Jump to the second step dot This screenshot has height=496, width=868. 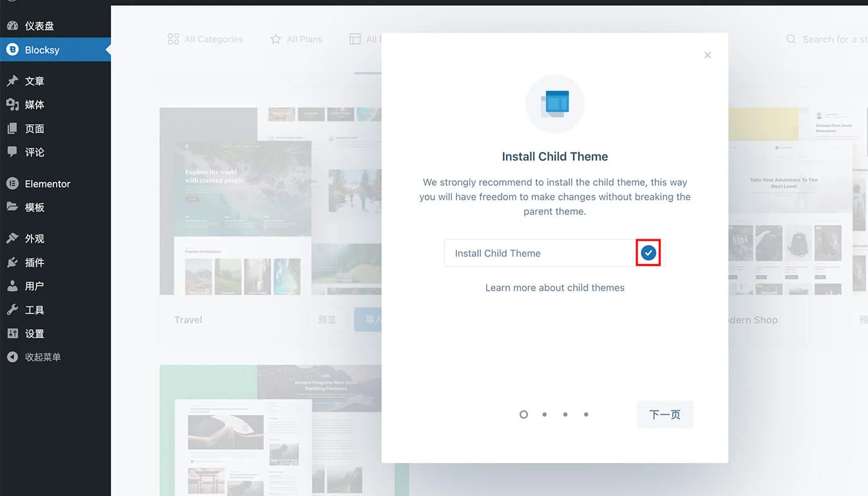[544, 414]
